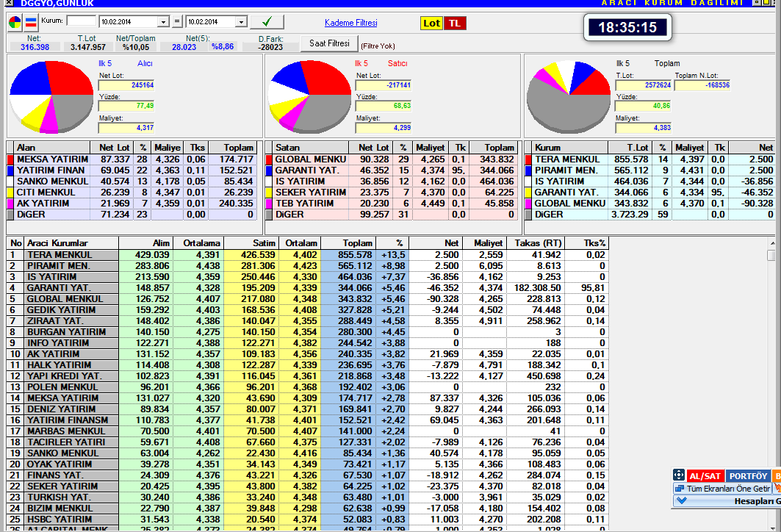Click magenta swatch beside TEB YATIRIM

tap(269, 204)
